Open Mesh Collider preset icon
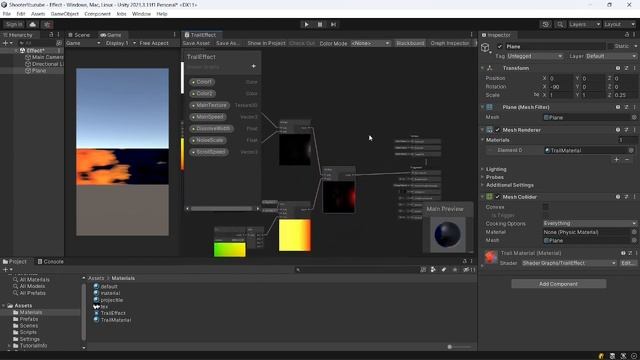 pyautogui.click(x=626, y=197)
